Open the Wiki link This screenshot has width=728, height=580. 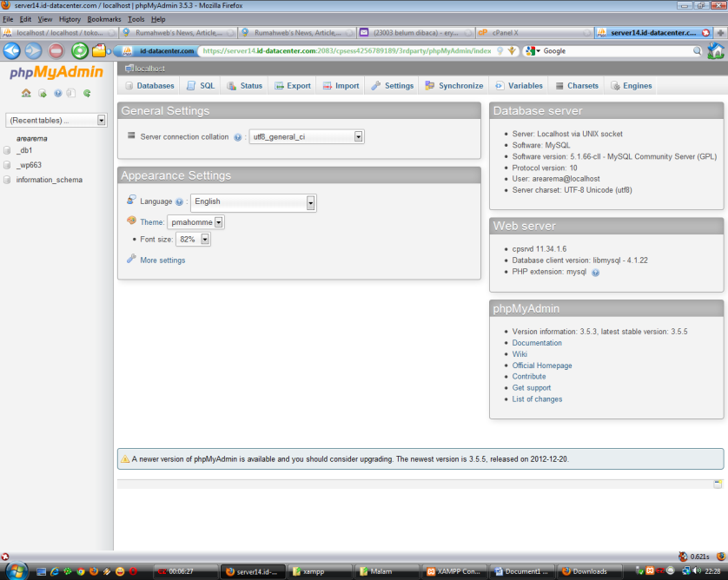pyautogui.click(x=520, y=354)
